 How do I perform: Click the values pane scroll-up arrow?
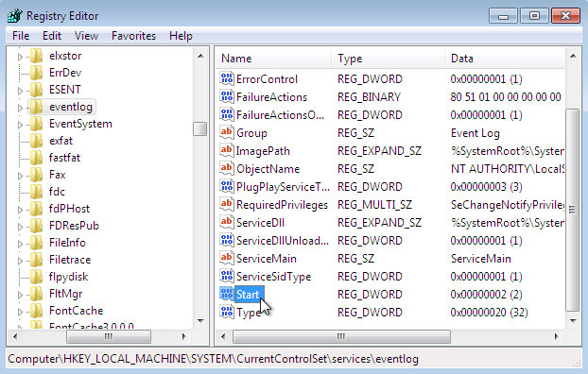point(573,57)
